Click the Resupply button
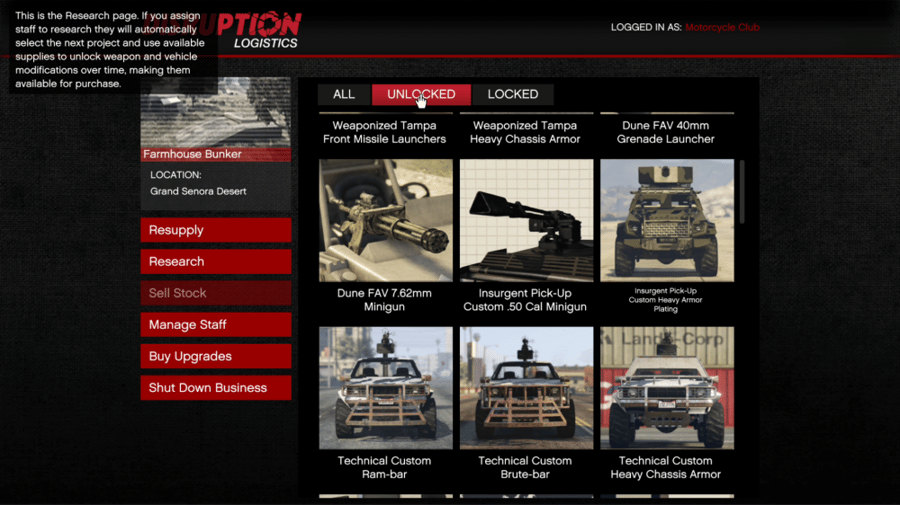Image resolution: width=900 pixels, height=505 pixels. click(216, 230)
